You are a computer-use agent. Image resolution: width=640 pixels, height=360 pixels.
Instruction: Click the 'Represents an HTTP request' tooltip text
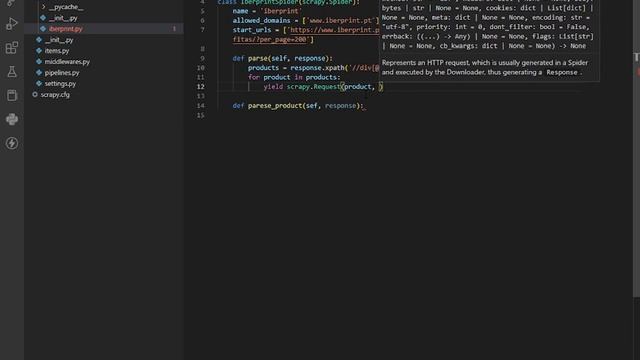coord(485,68)
